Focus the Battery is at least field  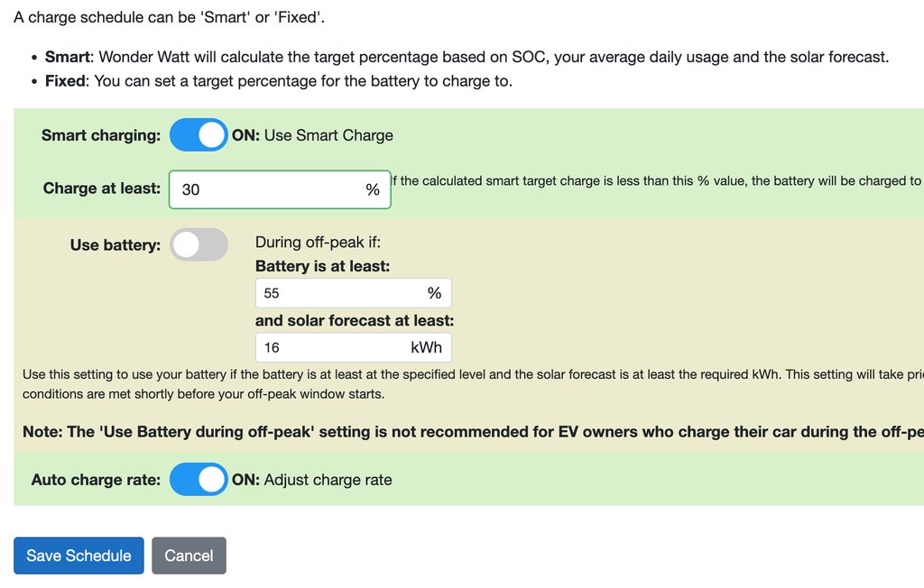click(x=338, y=293)
